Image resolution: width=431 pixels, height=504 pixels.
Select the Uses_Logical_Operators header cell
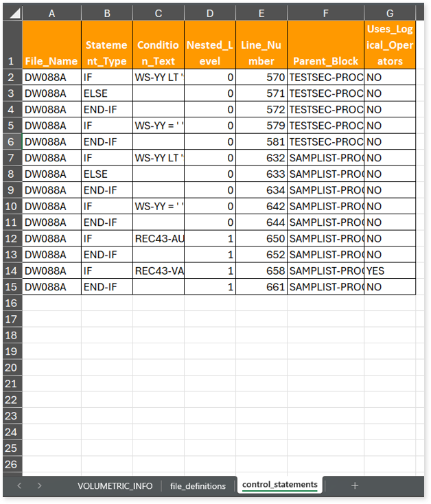point(389,45)
